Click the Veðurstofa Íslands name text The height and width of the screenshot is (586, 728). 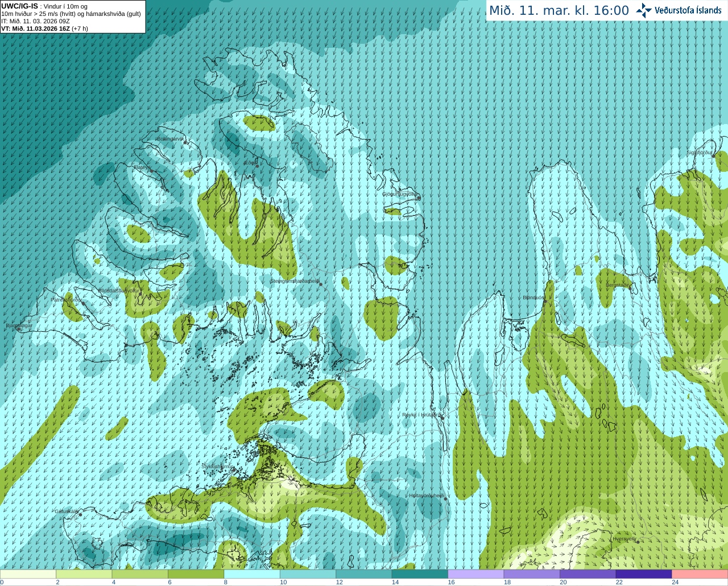[688, 10]
